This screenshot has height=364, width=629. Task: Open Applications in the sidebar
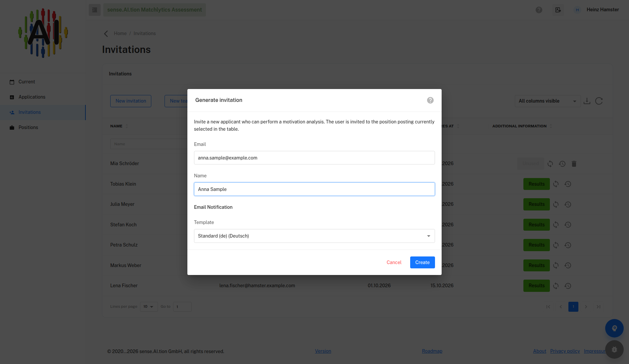click(43, 97)
